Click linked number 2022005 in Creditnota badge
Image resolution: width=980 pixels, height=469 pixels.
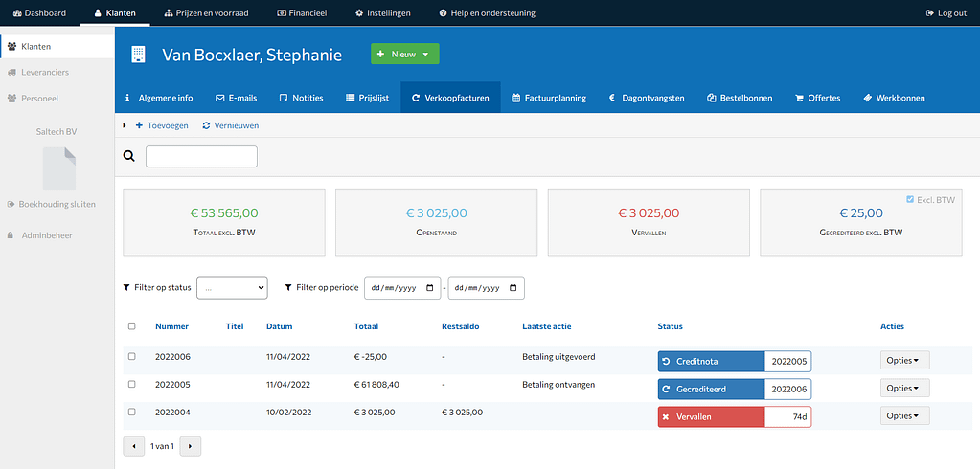788,361
